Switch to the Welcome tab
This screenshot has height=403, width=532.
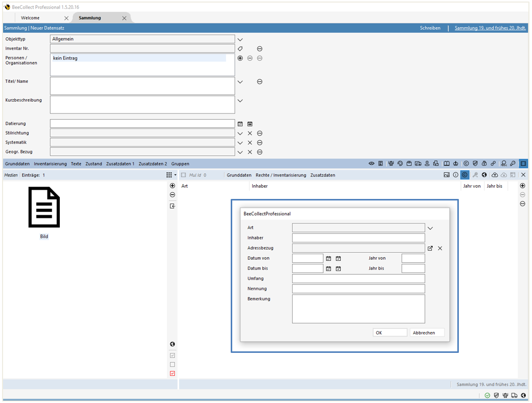pyautogui.click(x=30, y=18)
